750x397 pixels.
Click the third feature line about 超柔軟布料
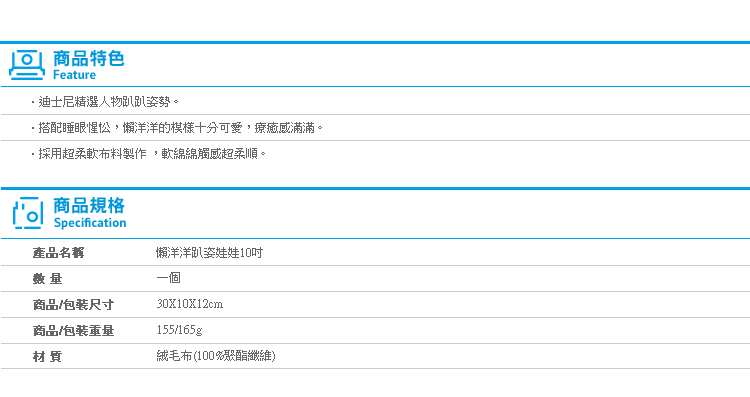[x=148, y=154]
